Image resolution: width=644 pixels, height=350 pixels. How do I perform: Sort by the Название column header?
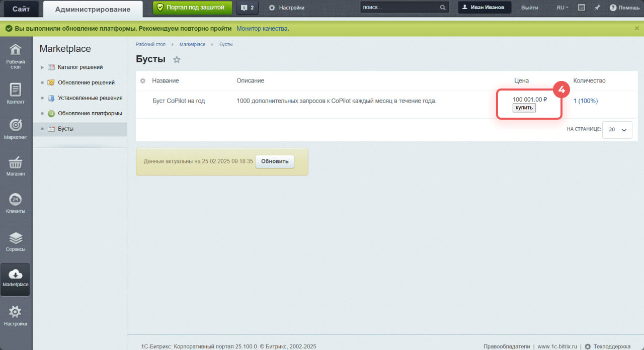point(166,80)
